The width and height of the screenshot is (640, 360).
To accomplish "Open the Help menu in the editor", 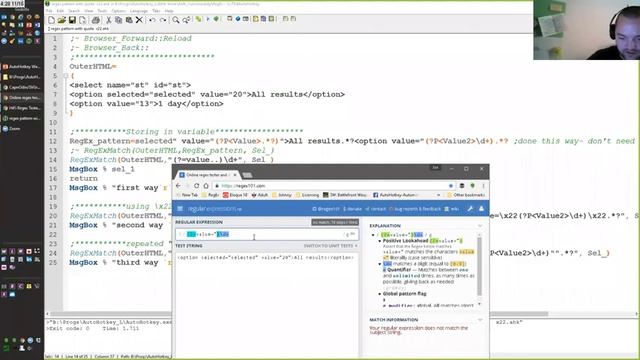I will tap(169, 11).
